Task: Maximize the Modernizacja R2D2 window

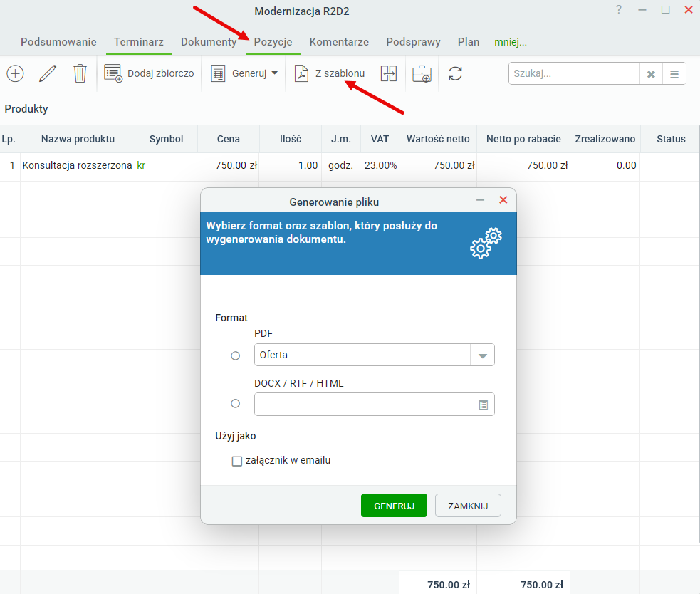Action: coord(665,9)
